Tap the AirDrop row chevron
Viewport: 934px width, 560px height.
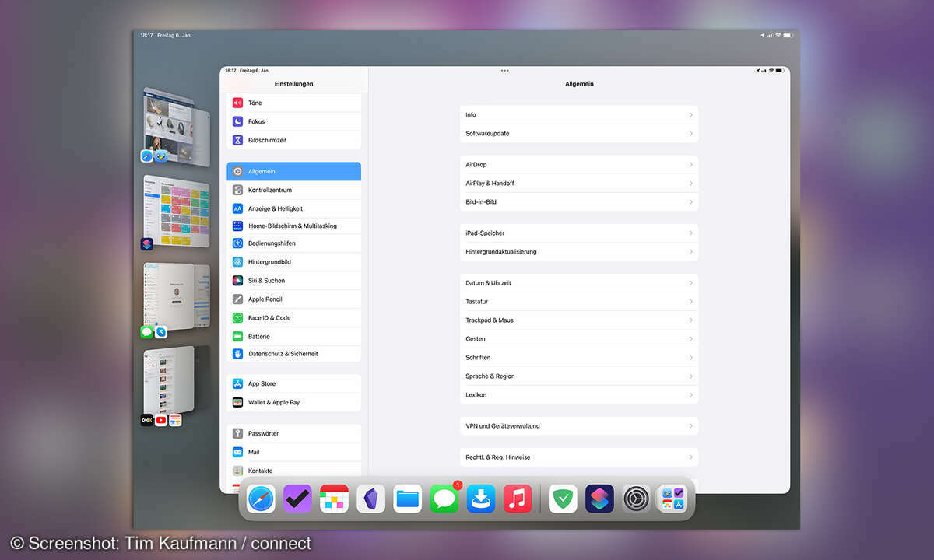tap(691, 165)
